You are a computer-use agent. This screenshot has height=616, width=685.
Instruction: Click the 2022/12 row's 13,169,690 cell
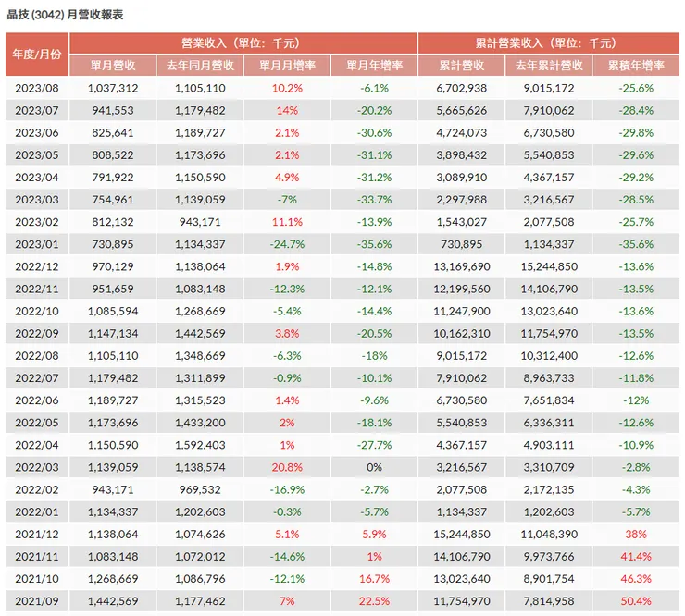pos(460,267)
